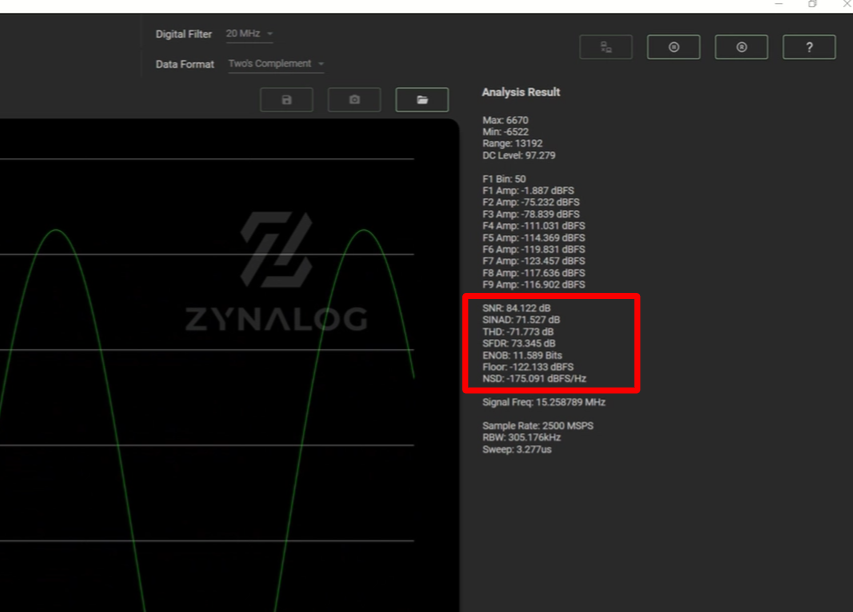Select the 'NSD: -175.091 dBFS/Hz' result
The height and width of the screenshot is (612, 853).
(x=534, y=379)
